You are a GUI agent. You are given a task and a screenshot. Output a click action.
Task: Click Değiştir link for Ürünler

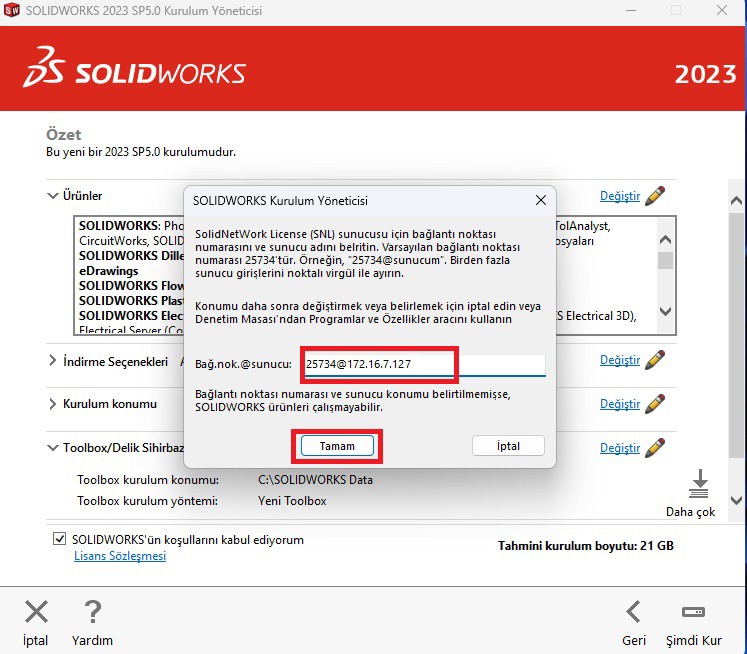point(619,196)
